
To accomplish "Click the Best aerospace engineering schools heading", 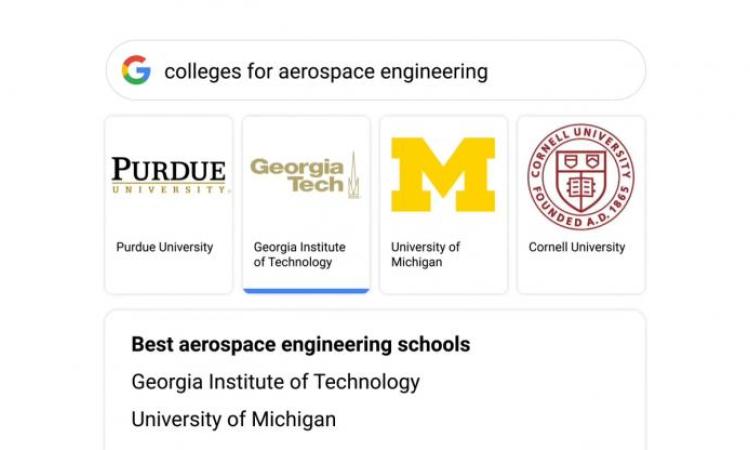I will 300,345.
